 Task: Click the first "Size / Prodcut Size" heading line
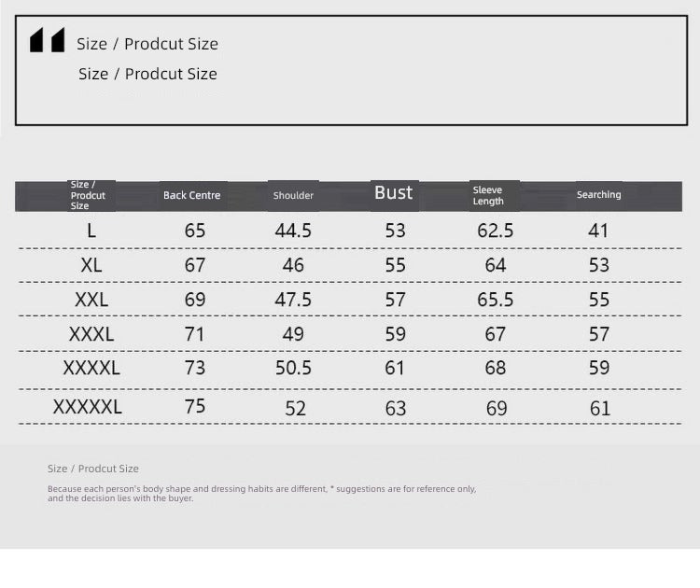[147, 44]
